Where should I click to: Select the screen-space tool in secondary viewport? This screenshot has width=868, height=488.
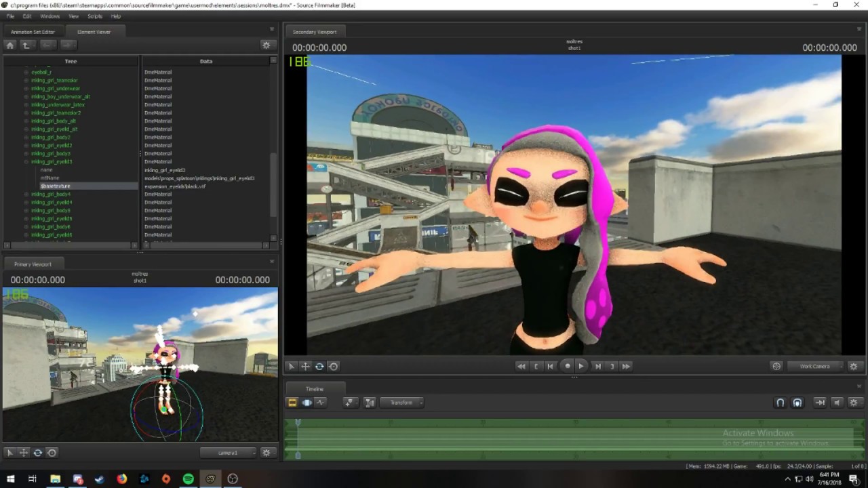(x=334, y=366)
